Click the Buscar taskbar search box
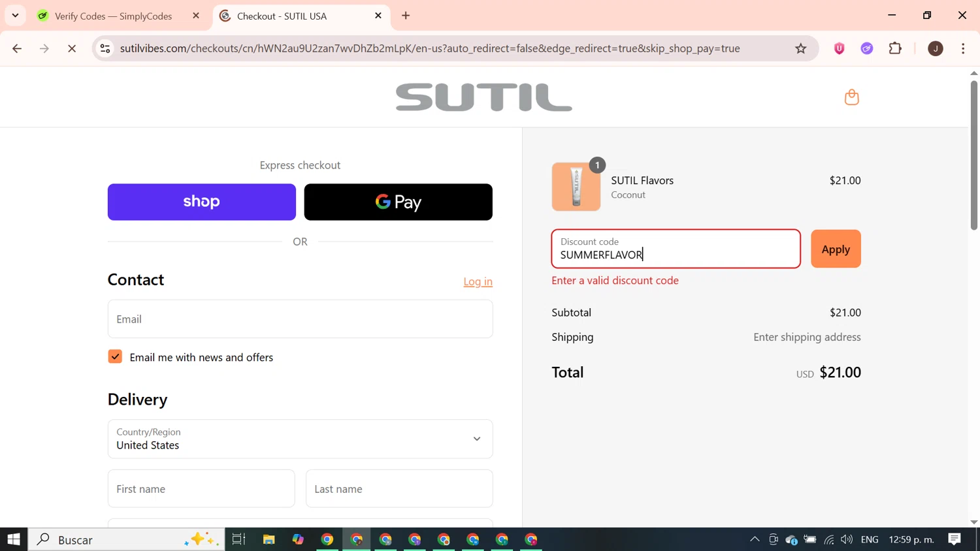 coord(127,539)
